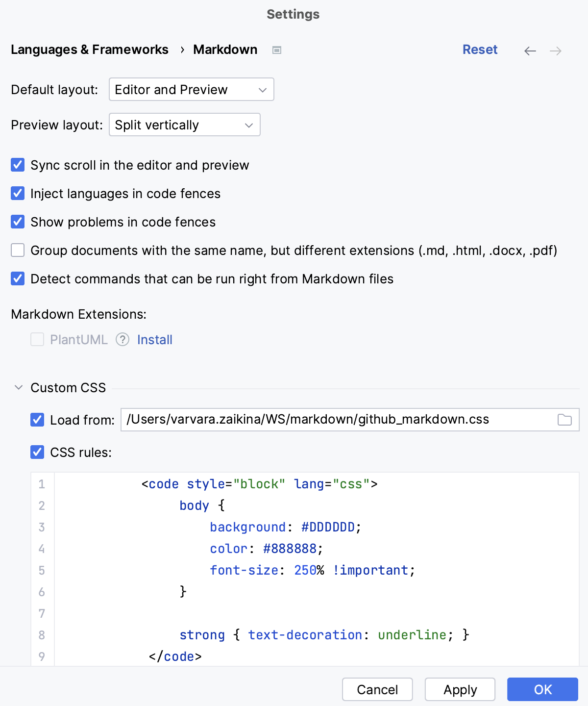Screen dimensions: 588x706
Task: Click the back navigation arrow icon
Action: point(530,50)
